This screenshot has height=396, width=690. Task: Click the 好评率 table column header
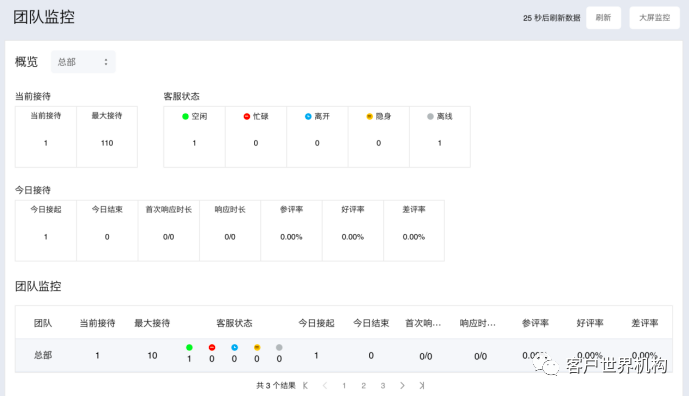point(590,323)
